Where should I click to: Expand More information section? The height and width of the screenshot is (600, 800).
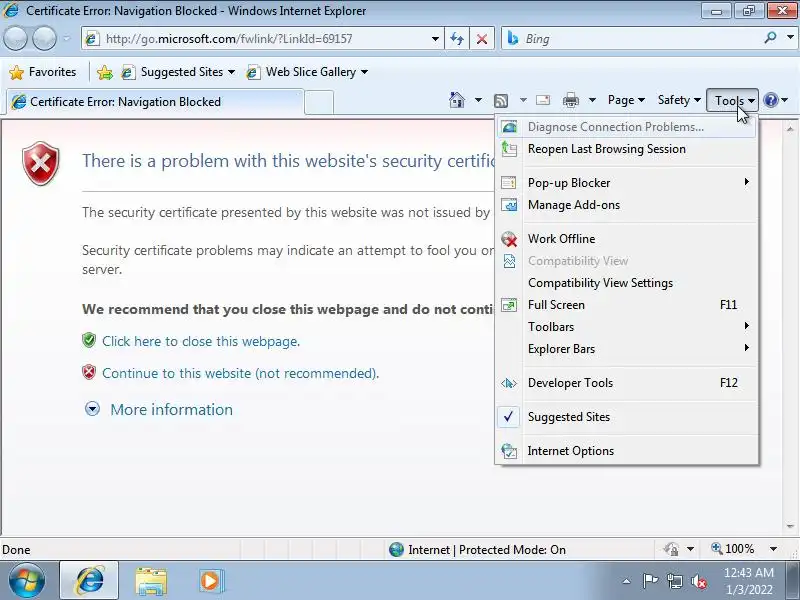point(159,409)
